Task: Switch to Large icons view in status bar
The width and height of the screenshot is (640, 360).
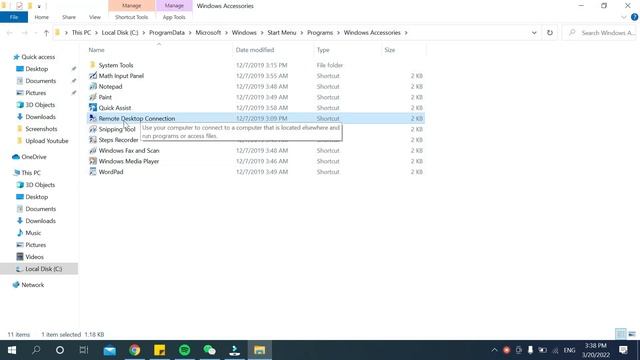Action: point(632,334)
